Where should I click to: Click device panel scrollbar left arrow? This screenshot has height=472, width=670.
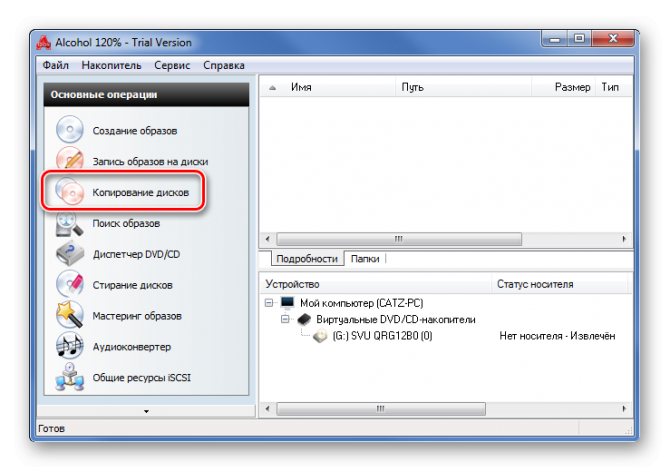pyautogui.click(x=268, y=409)
